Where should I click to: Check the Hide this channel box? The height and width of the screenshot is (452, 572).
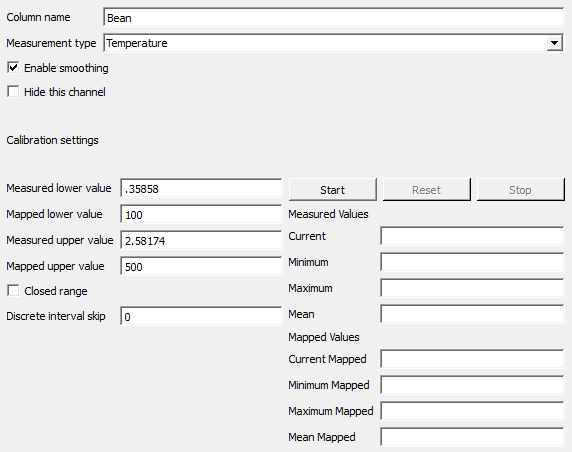pyautogui.click(x=13, y=92)
